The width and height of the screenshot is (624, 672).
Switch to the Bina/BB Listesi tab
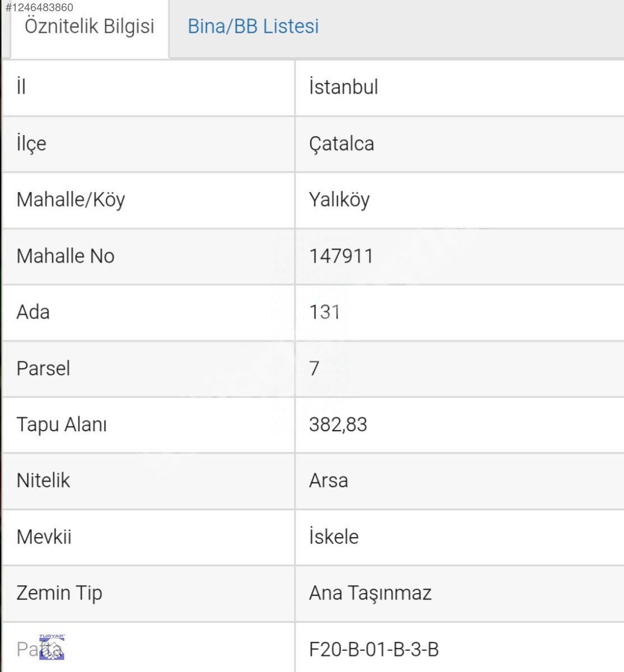tap(253, 26)
